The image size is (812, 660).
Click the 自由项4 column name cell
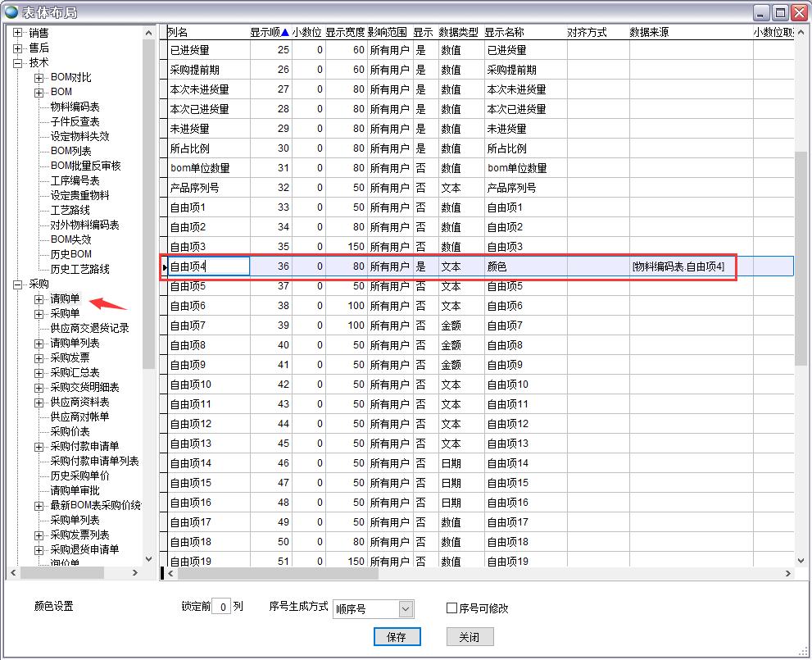[208, 266]
